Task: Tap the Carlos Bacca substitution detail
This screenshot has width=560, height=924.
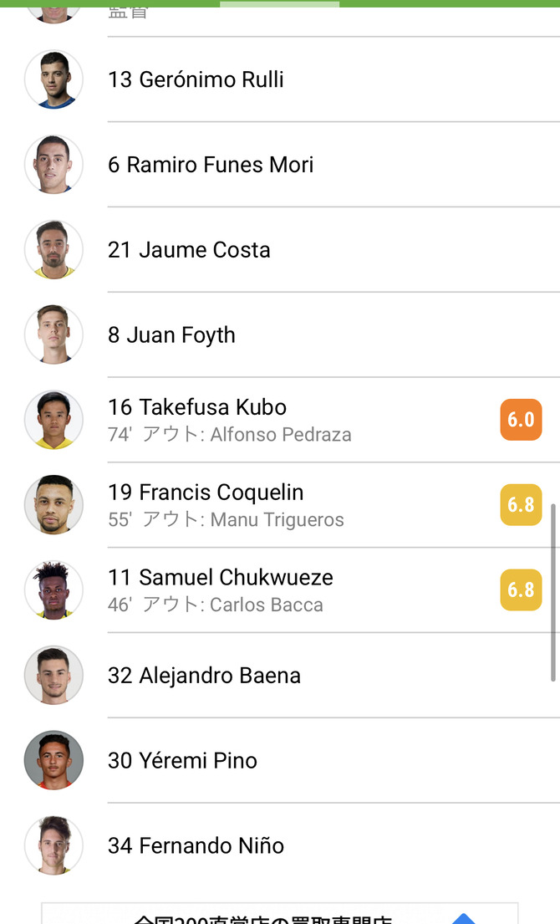Action: click(266, 605)
